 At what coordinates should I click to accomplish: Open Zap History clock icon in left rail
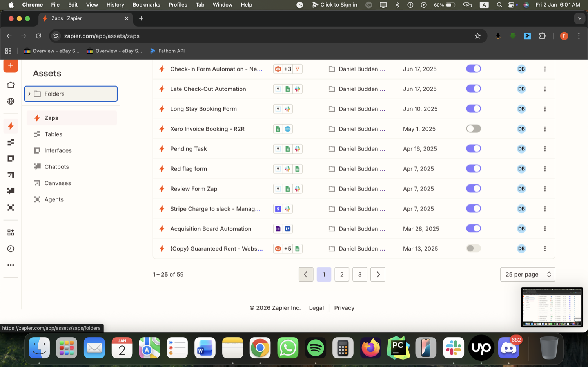click(11, 249)
